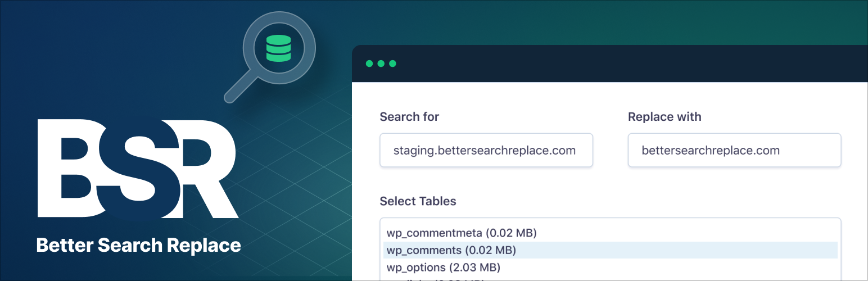Screen dimensions: 868x281
Task: Click the "Search for" label
Action: tap(409, 117)
